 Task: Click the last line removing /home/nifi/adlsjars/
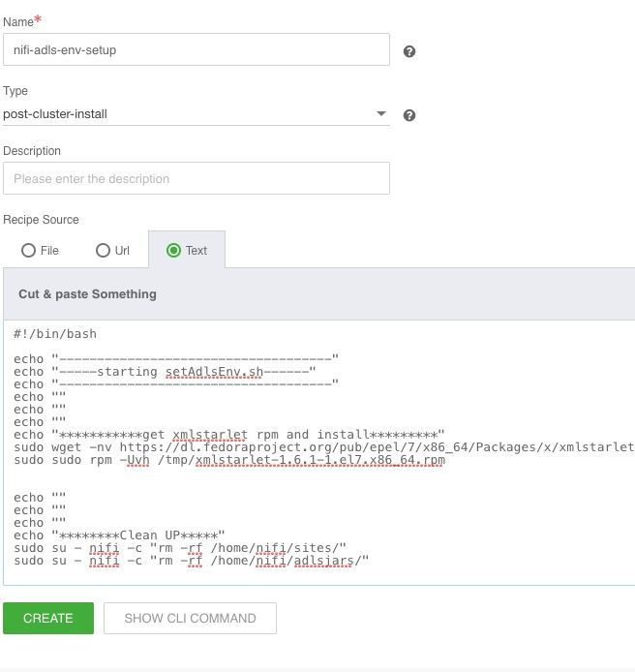point(192,560)
